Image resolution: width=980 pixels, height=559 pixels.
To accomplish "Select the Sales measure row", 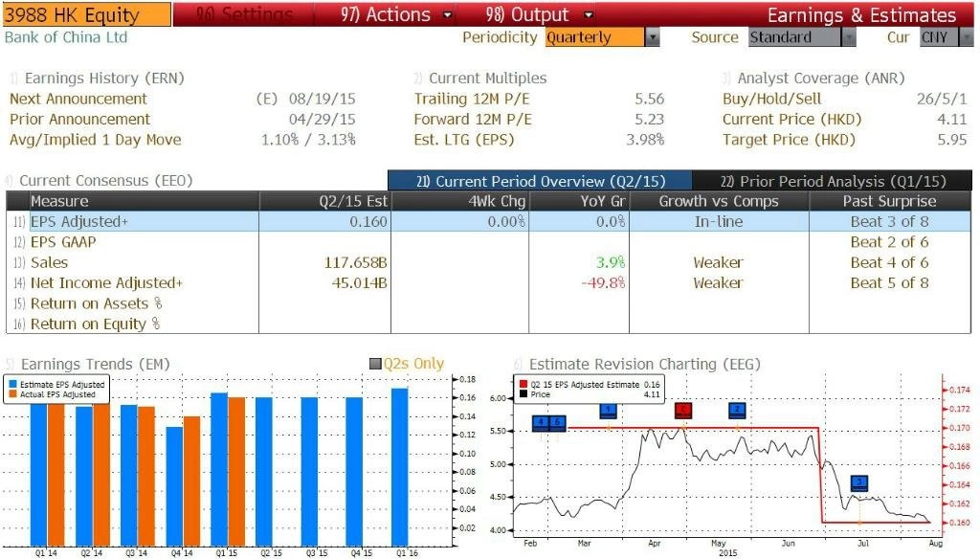I will click(x=488, y=262).
